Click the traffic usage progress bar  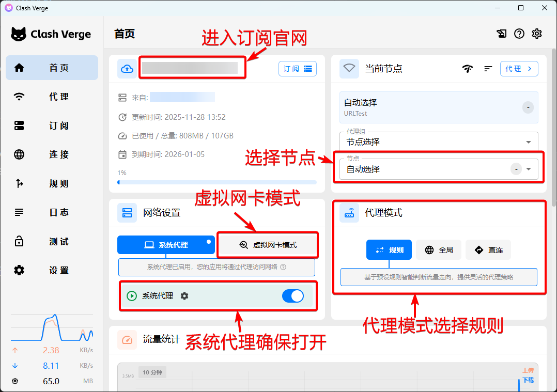pyautogui.click(x=217, y=182)
